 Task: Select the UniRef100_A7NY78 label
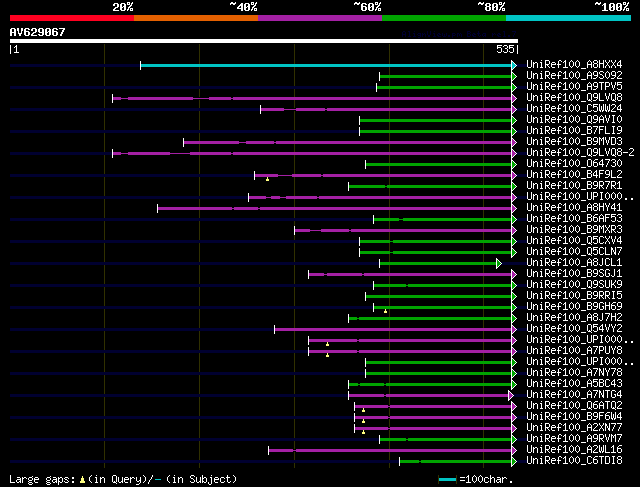(x=574, y=373)
